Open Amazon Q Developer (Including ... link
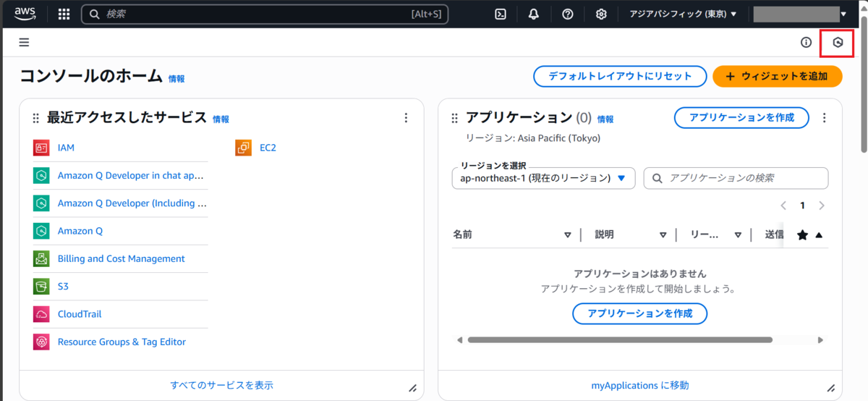868x401 pixels. pyautogui.click(x=132, y=203)
